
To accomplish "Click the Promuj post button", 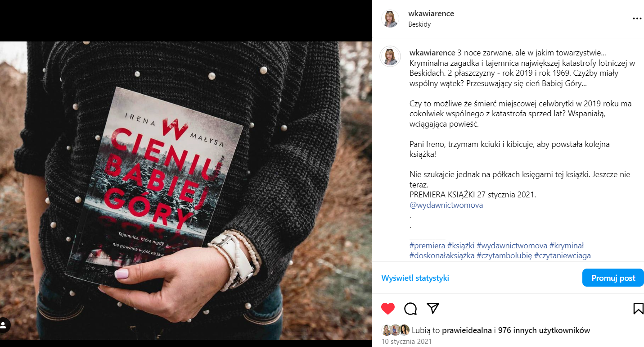I will (613, 278).
